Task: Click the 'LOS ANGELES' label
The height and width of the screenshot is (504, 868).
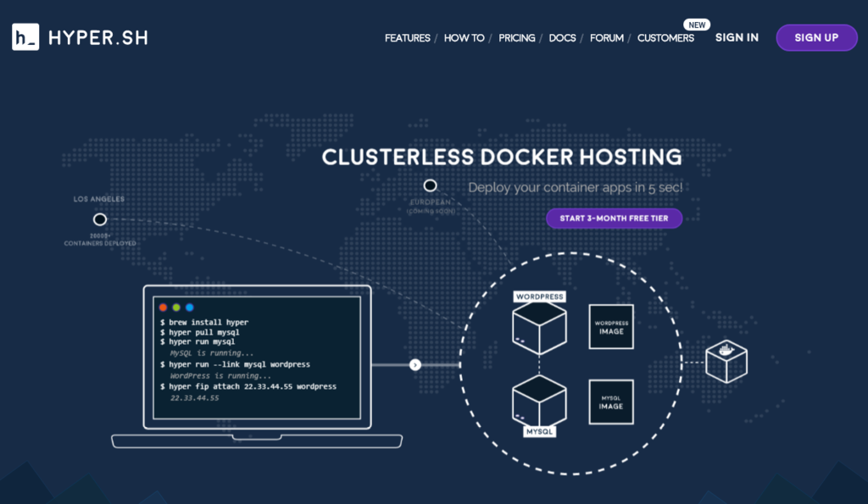Action: click(x=99, y=199)
